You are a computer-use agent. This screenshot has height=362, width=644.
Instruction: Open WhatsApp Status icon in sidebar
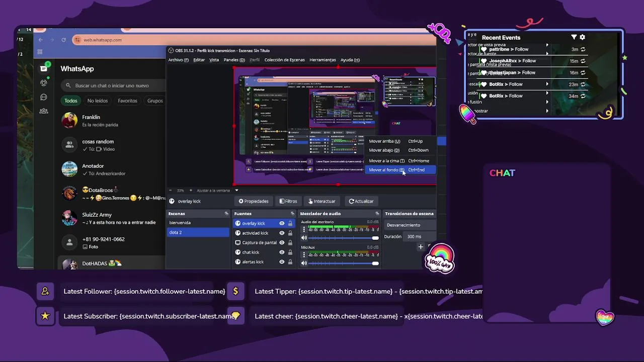click(x=44, y=83)
